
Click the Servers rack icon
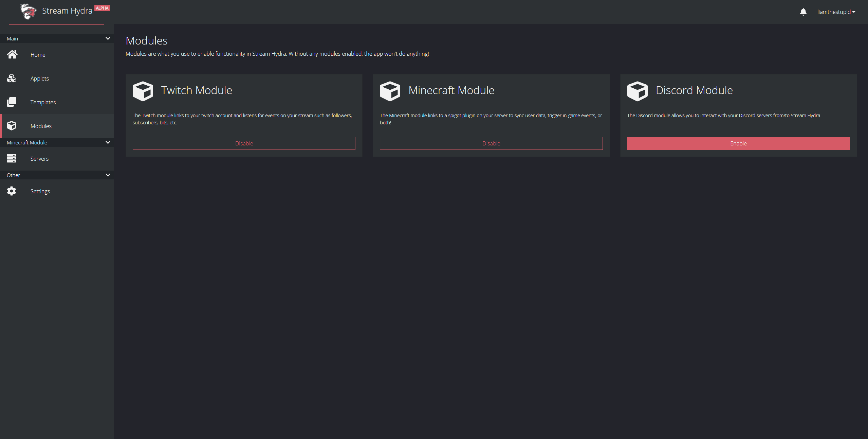[x=12, y=159]
